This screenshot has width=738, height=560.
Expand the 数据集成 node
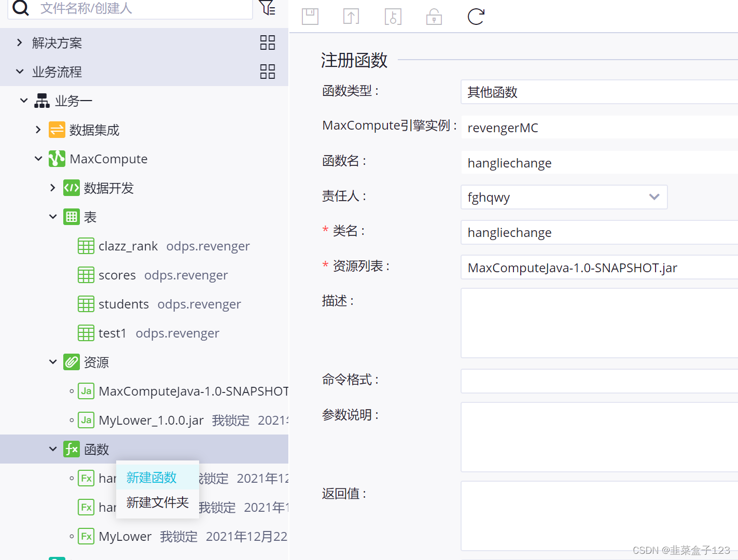tap(38, 130)
